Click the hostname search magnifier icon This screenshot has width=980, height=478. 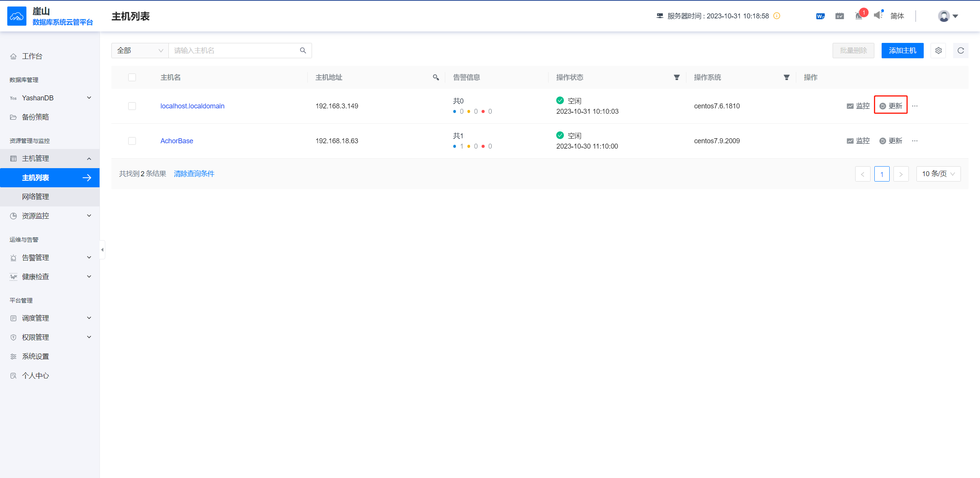click(x=303, y=51)
